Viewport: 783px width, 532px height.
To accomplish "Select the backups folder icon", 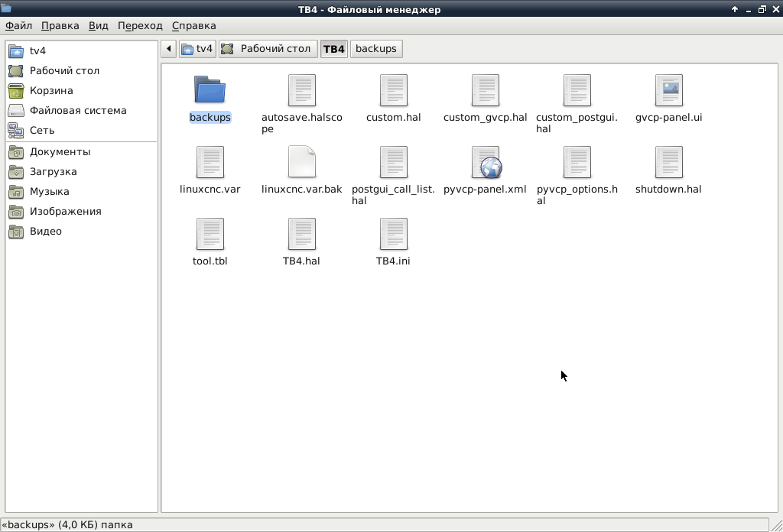I will [210, 90].
